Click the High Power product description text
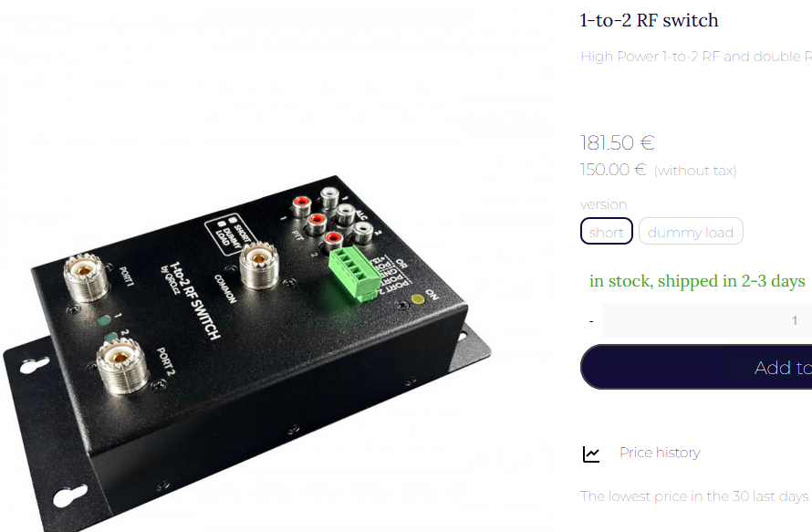Image resolution: width=812 pixels, height=532 pixels. point(696,57)
